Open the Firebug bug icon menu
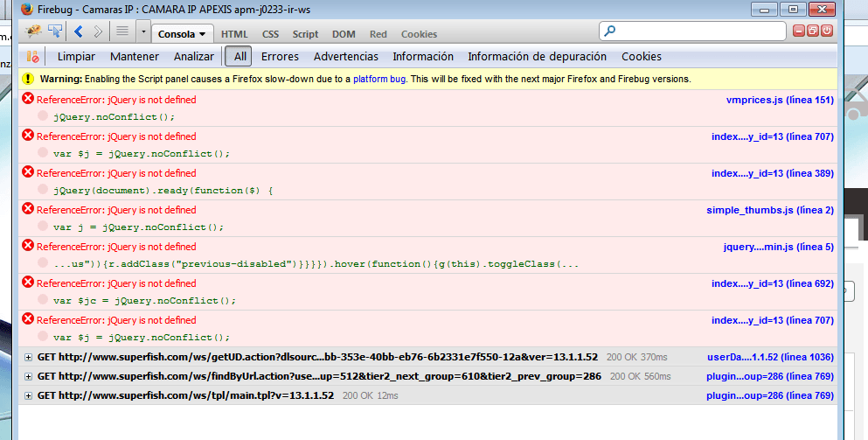 pos(33,31)
